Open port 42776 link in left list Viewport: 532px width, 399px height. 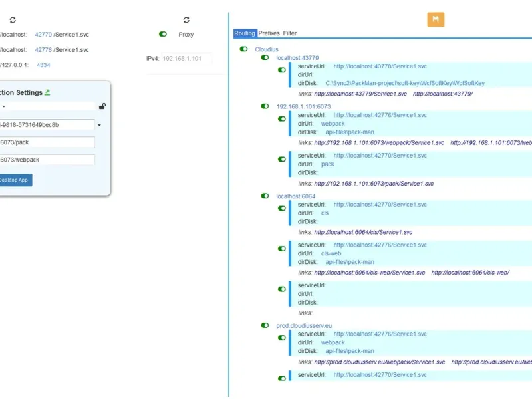pyautogui.click(x=43, y=49)
